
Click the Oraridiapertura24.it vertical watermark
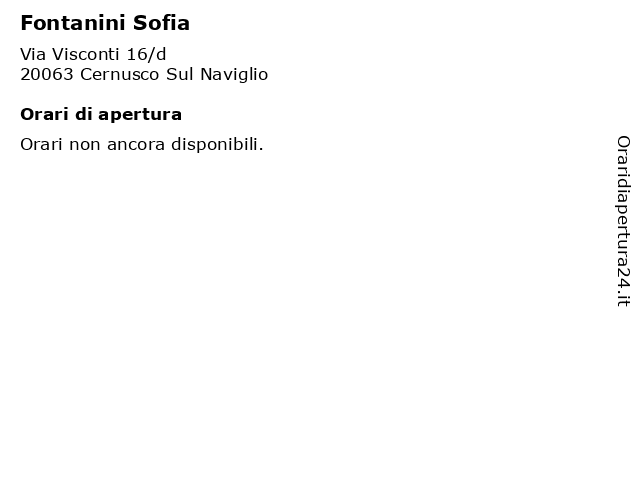[x=623, y=221]
